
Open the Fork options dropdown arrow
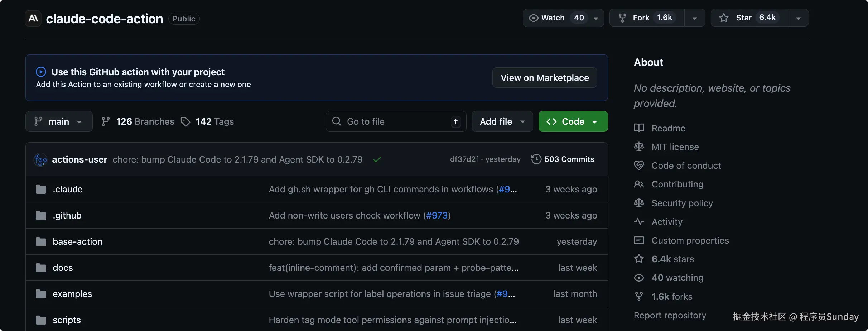click(x=695, y=18)
